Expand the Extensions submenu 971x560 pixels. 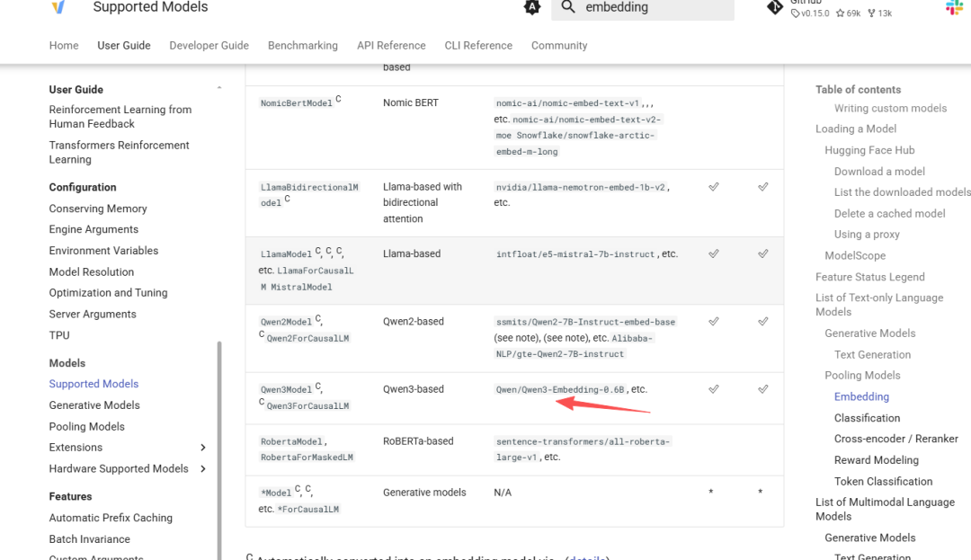203,448
